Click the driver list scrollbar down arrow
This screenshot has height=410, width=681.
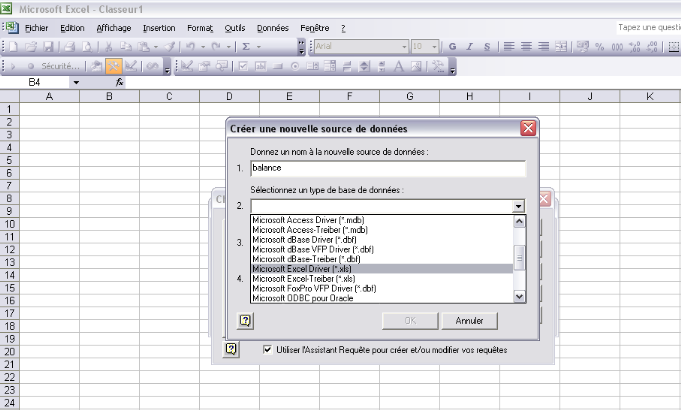tap(519, 296)
